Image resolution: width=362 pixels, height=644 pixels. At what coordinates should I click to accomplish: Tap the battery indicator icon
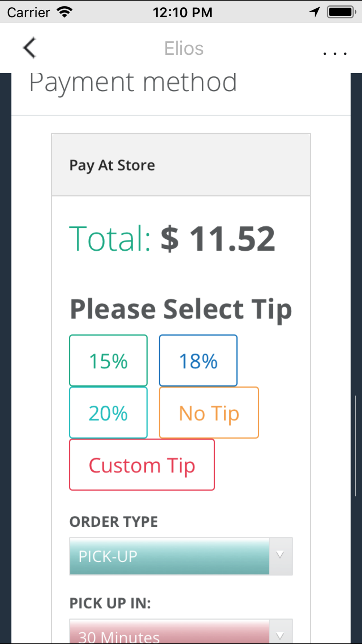[341, 12]
